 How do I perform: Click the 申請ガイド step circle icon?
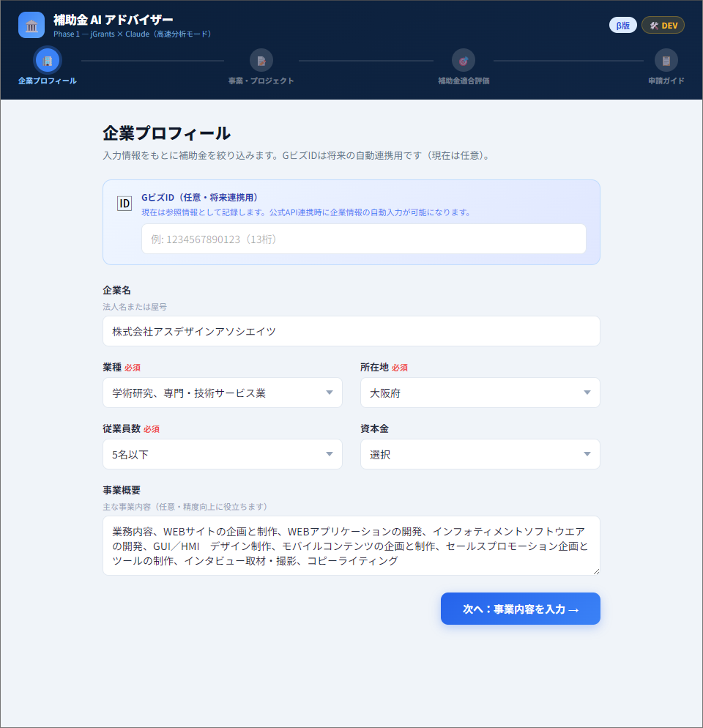[666, 60]
